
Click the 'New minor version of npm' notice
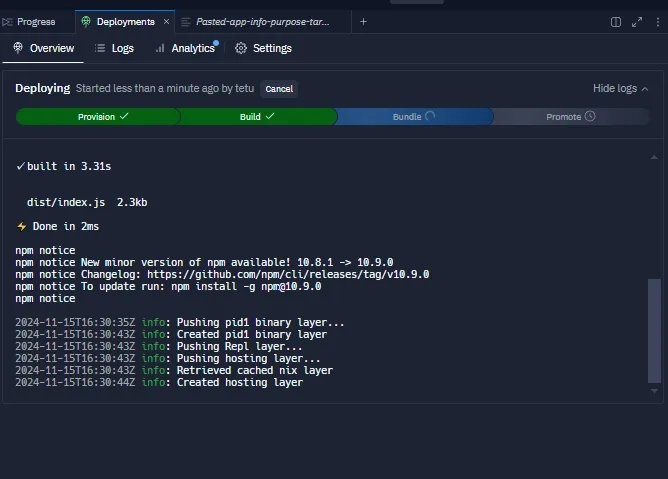[204, 262]
